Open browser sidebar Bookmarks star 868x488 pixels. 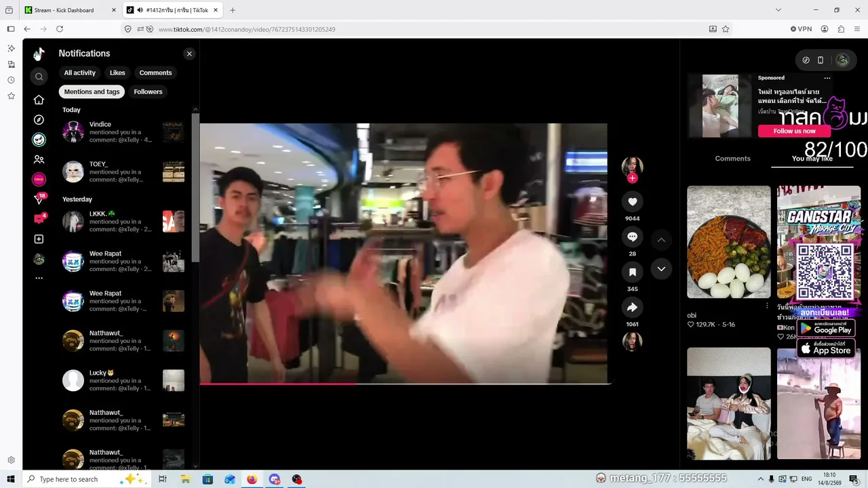[11, 96]
